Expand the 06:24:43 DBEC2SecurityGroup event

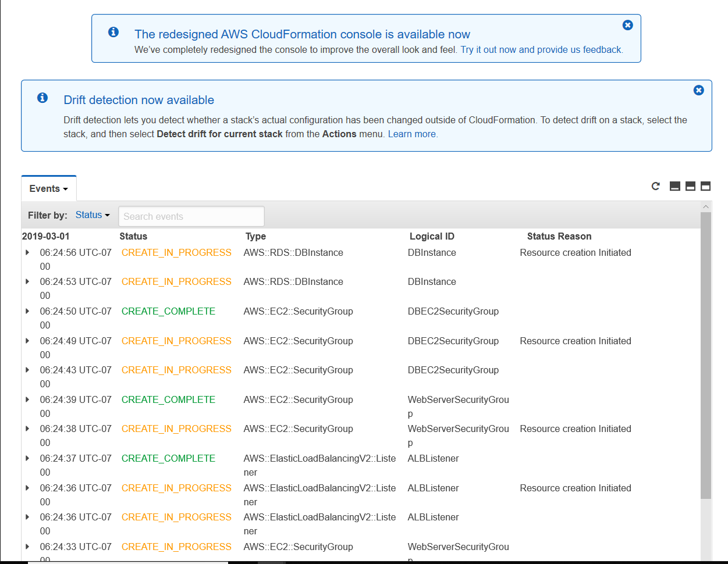pyautogui.click(x=27, y=370)
